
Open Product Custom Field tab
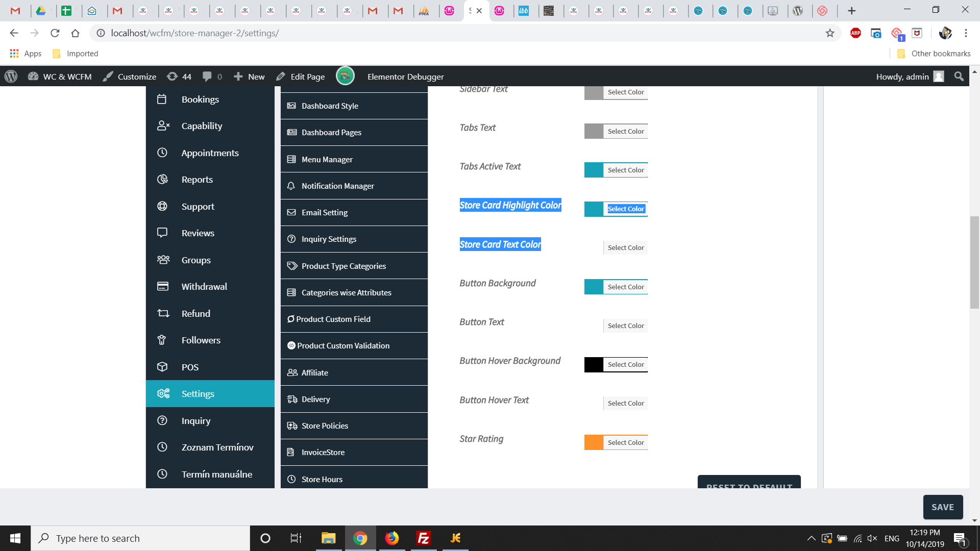point(354,319)
